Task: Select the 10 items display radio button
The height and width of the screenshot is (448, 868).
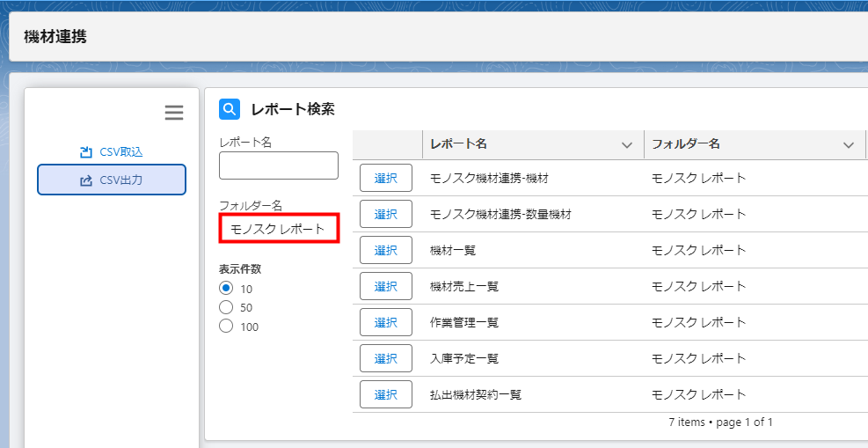Action: 226,289
